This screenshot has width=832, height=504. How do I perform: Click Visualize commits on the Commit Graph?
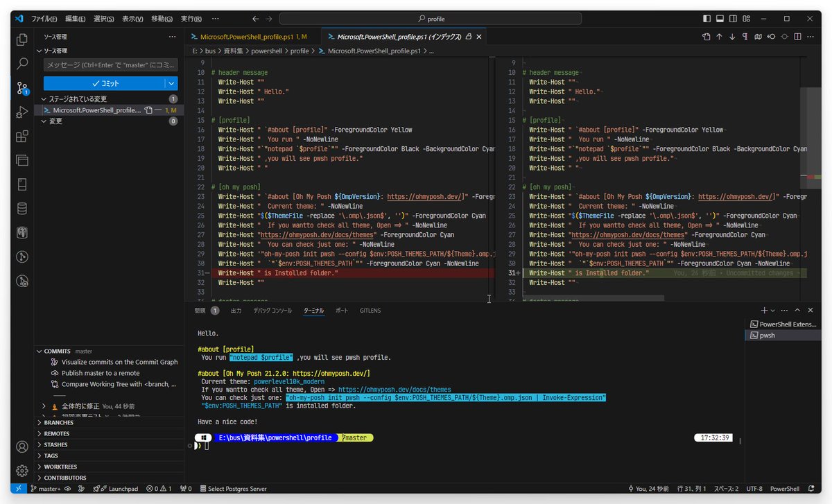click(119, 362)
